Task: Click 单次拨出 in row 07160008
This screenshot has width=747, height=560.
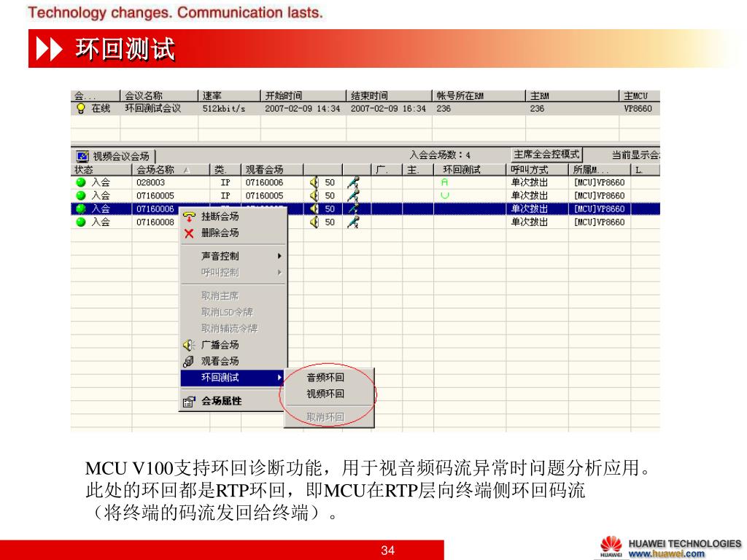Action: [530, 222]
